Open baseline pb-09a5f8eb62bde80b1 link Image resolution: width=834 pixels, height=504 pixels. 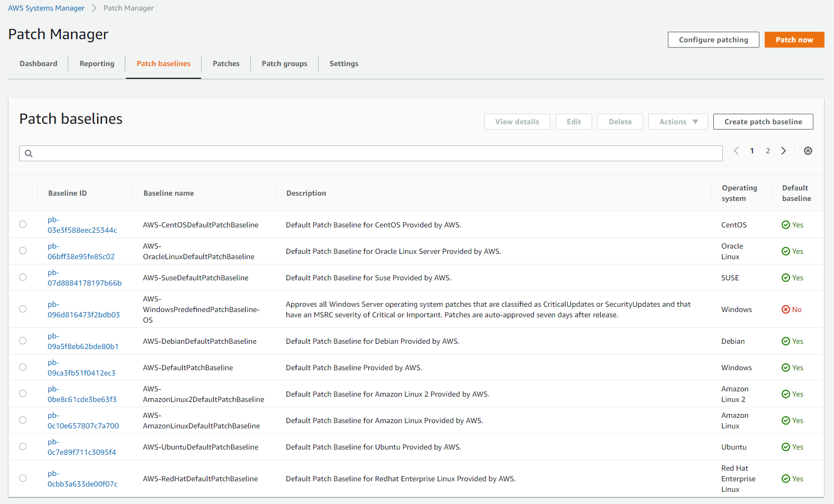pyautogui.click(x=83, y=341)
